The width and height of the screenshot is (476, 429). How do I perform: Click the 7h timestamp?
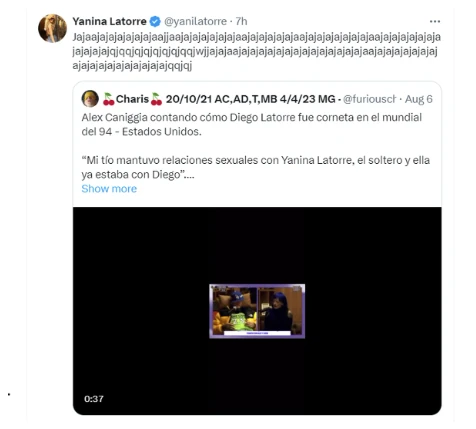point(241,22)
